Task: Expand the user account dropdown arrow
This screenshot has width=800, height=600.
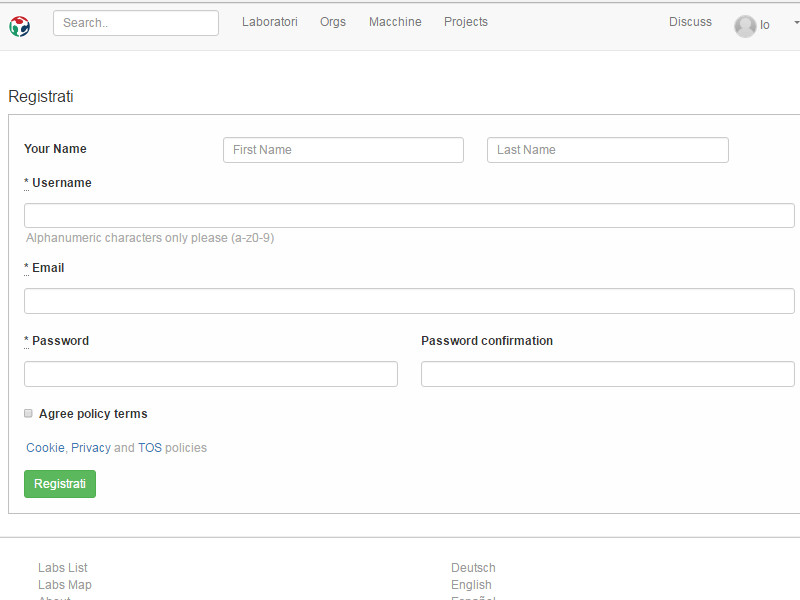Action: coord(796,22)
